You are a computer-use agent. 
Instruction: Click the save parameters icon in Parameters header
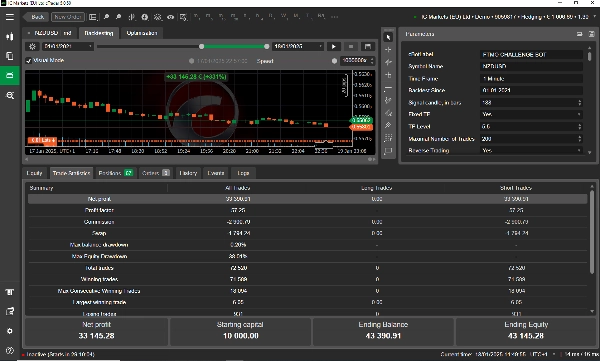tap(591, 34)
